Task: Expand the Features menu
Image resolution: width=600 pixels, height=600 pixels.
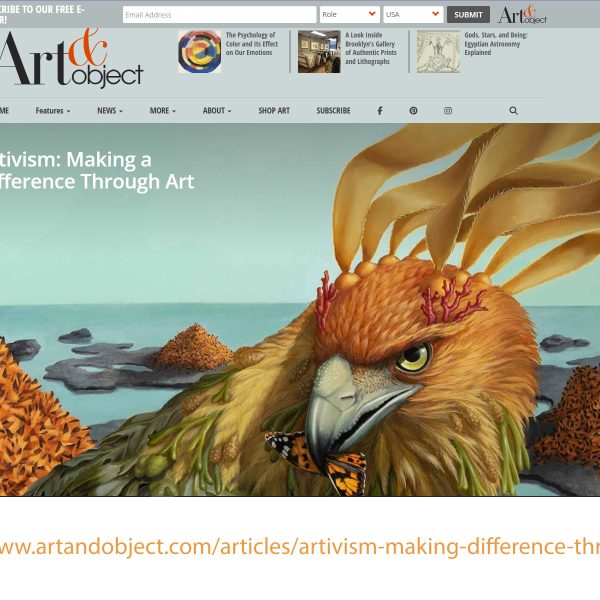Action: 53,111
